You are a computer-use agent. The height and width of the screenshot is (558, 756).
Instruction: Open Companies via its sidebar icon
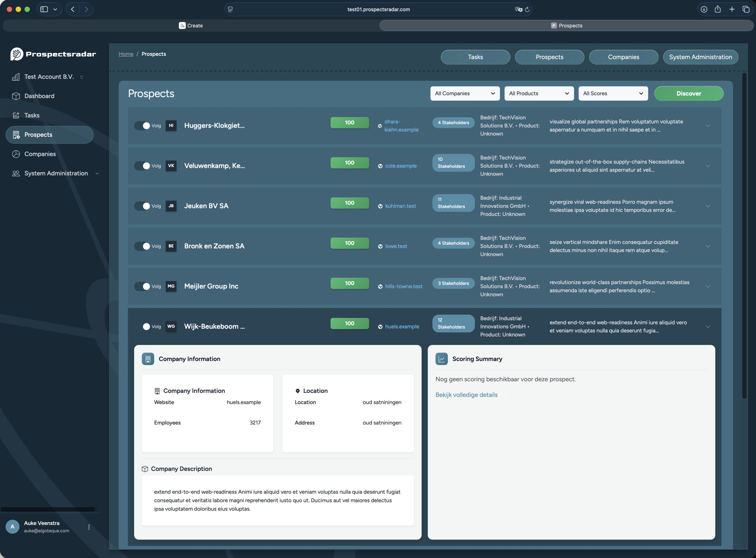pyautogui.click(x=16, y=154)
